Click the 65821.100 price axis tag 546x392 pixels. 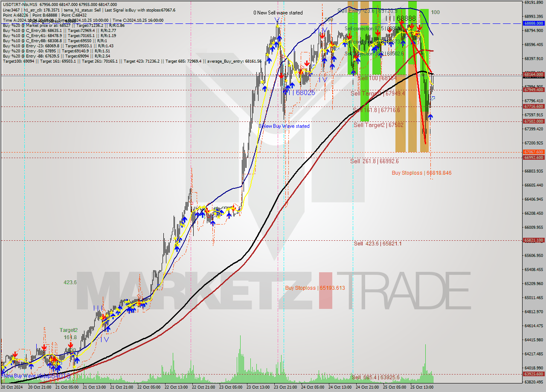coord(533,240)
